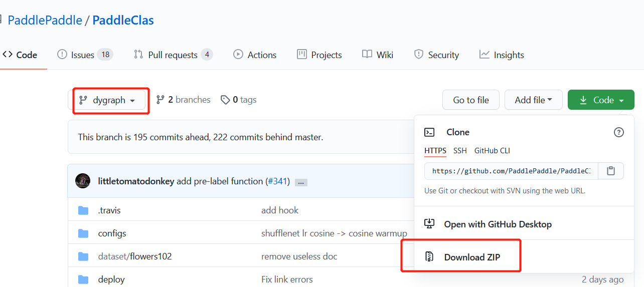
Task: Open pull request #341 link
Action: 277,181
